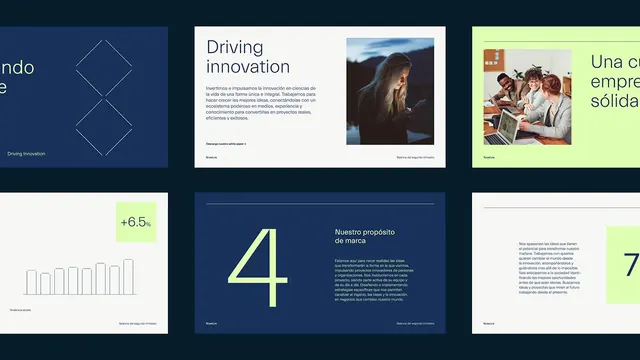Image resolution: width=640 pixels, height=360 pixels.
Task: Select the large green number 4
Action: (x=258, y=267)
